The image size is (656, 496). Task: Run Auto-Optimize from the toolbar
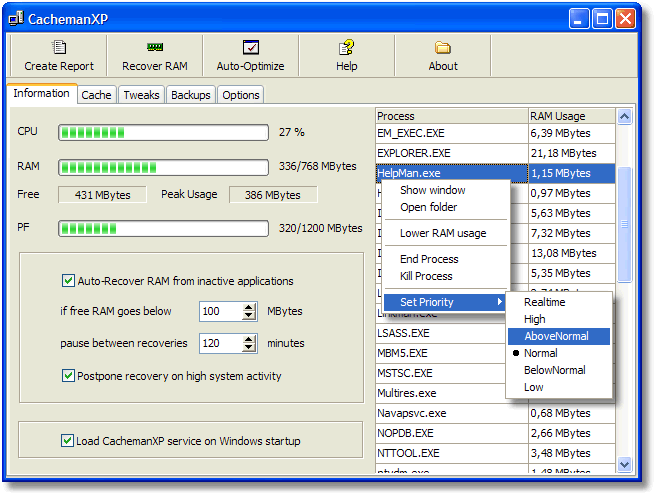[250, 48]
